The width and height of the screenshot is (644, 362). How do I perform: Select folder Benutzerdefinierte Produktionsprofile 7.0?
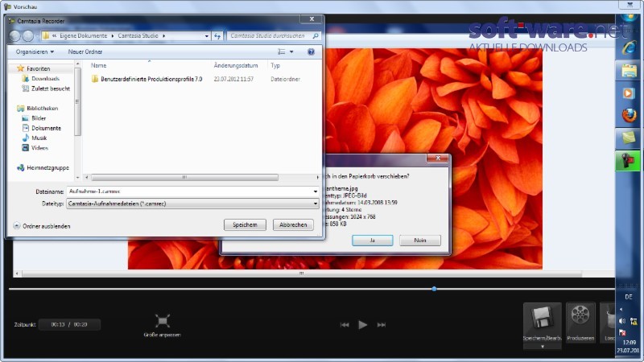point(151,79)
